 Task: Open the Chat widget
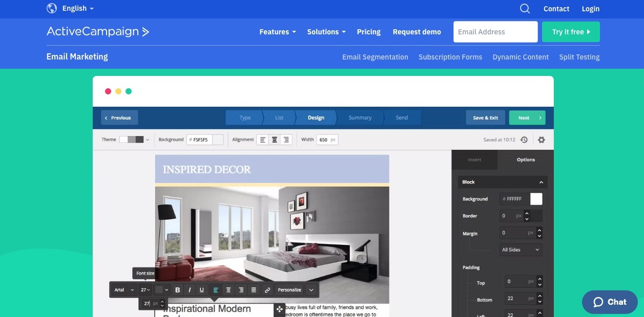click(x=610, y=302)
